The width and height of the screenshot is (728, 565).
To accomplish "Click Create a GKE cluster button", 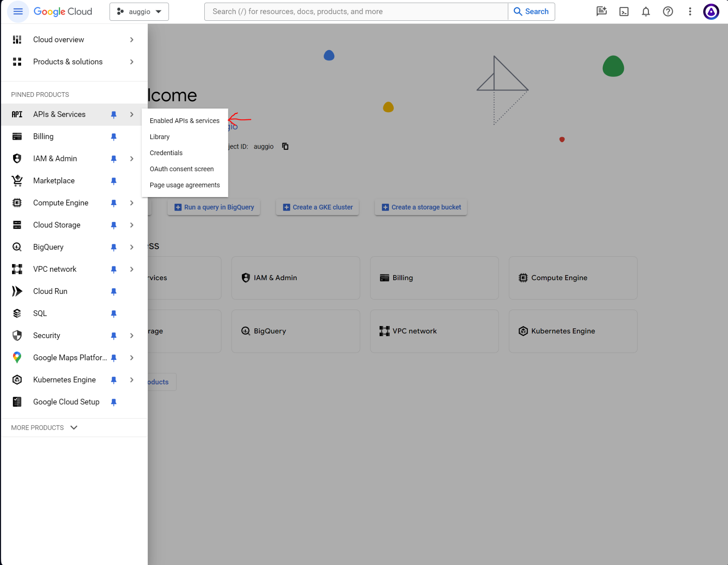I will pyautogui.click(x=318, y=207).
